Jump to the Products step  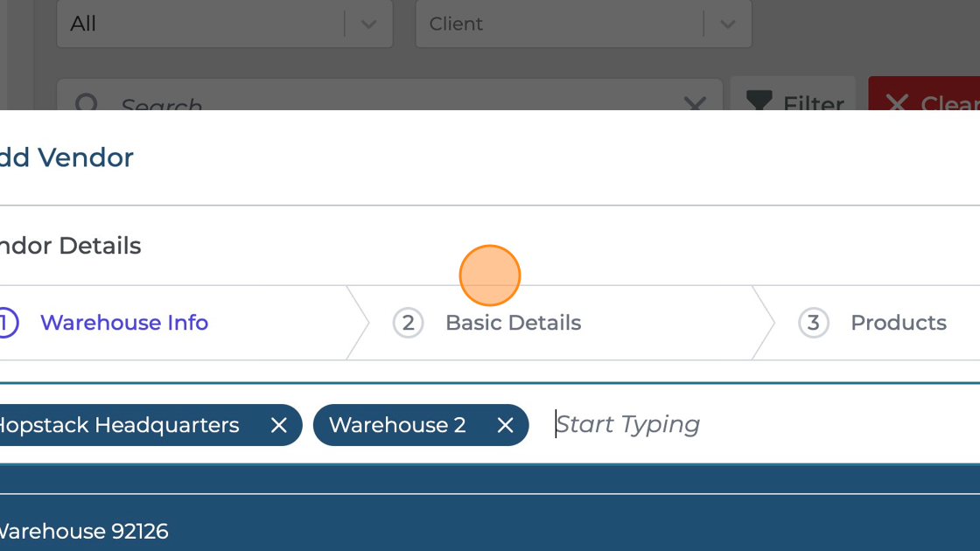tap(898, 323)
